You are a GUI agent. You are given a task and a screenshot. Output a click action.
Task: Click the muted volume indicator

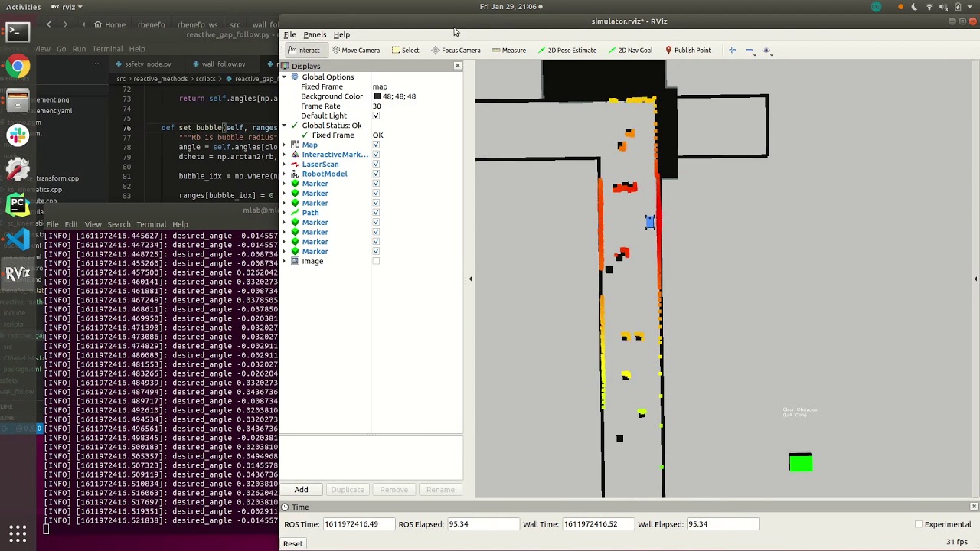[x=943, y=7]
